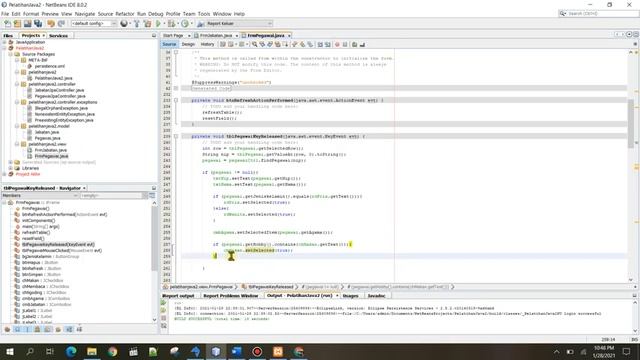The image size is (640, 360).
Task: Open the Navigate menu
Action: [85, 14]
